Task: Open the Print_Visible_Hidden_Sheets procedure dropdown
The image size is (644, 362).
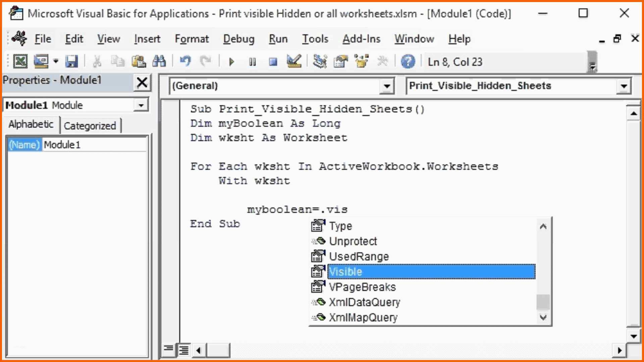Action: coord(624,86)
